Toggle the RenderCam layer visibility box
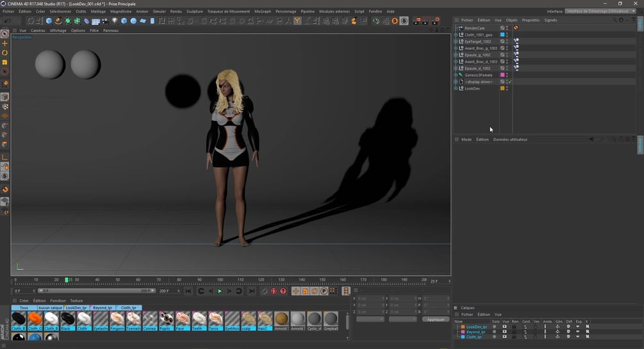This screenshot has width=644, height=349. 502,28
